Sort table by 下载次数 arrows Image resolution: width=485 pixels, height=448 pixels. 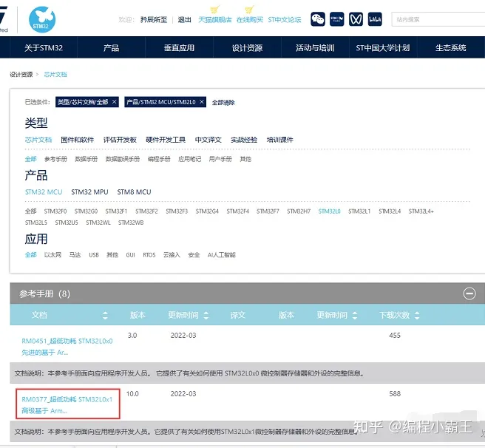(x=417, y=315)
